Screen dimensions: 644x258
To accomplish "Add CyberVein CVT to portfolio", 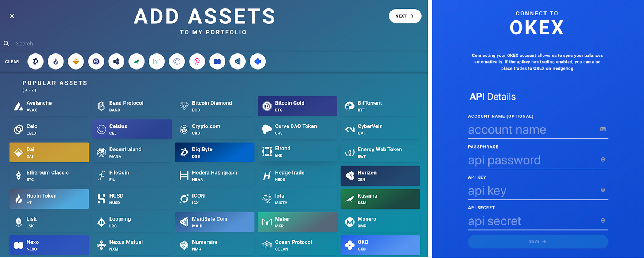I will coord(380,129).
